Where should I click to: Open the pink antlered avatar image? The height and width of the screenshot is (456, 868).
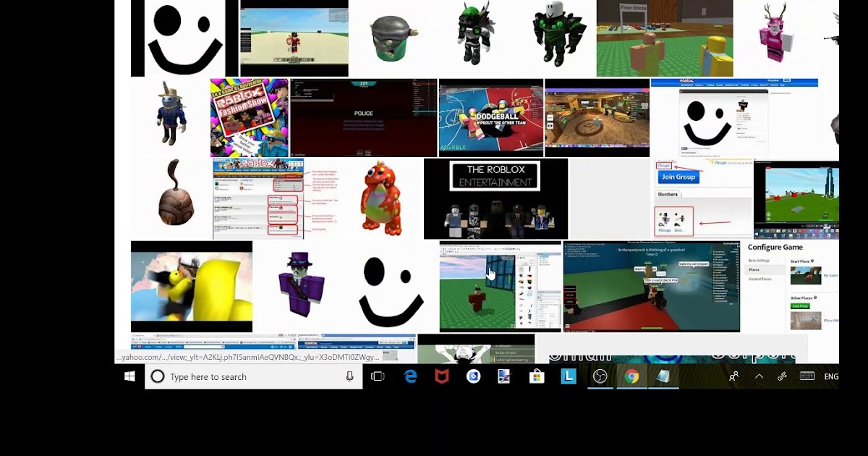pos(775,33)
